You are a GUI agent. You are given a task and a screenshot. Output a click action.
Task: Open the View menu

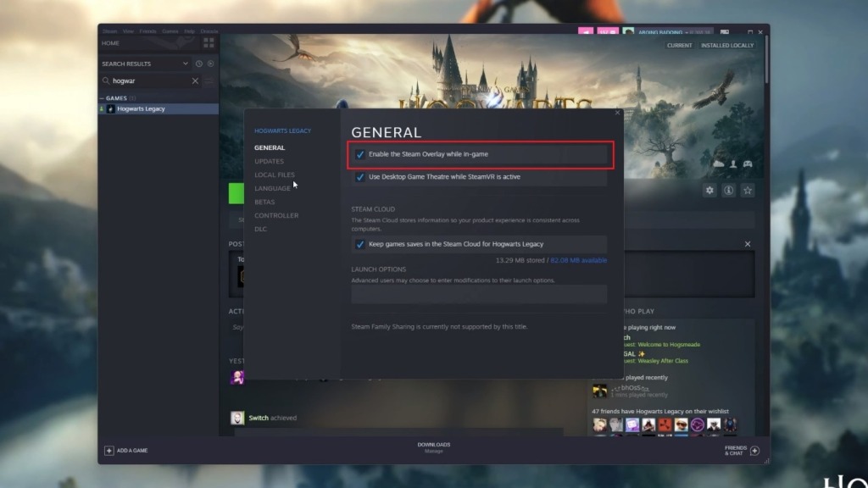(x=129, y=31)
